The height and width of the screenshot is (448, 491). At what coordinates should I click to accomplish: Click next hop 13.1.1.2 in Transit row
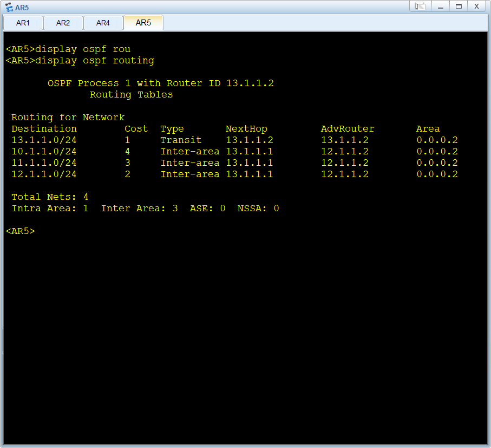point(250,140)
